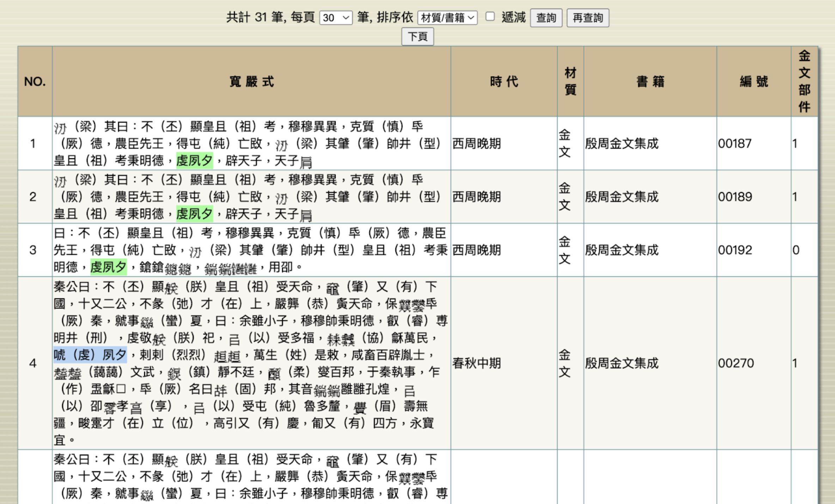Click the green highlighted 虔夙夕 in row 1

(194, 161)
